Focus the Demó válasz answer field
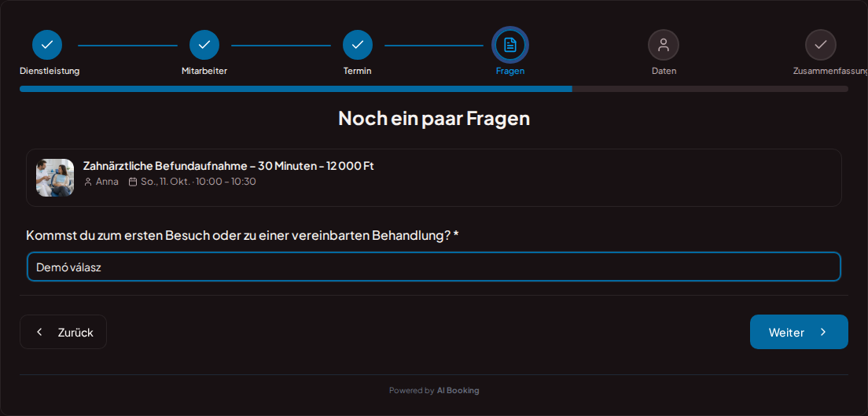Image resolution: width=868 pixels, height=416 pixels. click(x=434, y=267)
